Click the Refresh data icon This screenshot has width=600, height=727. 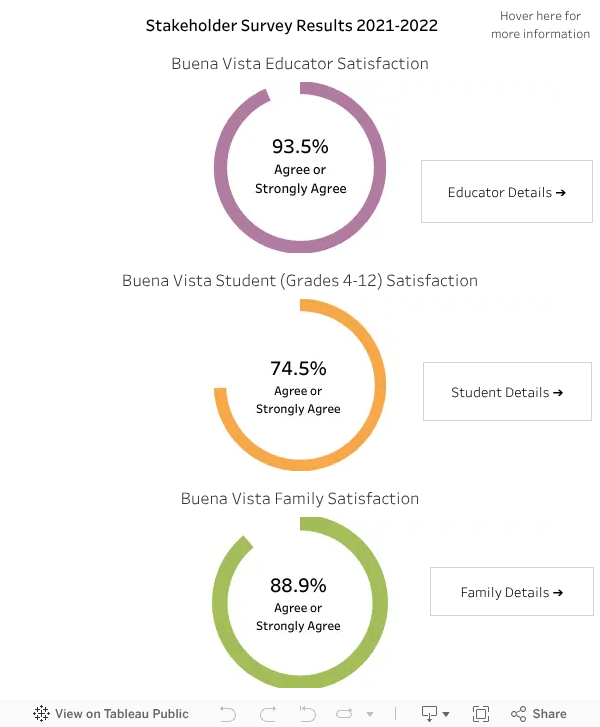[345, 714]
